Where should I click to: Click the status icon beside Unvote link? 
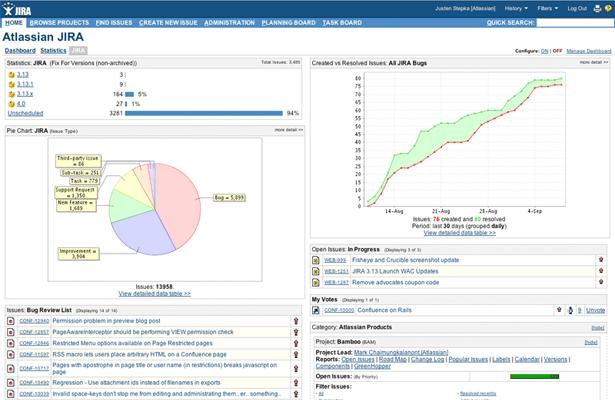pos(570,310)
